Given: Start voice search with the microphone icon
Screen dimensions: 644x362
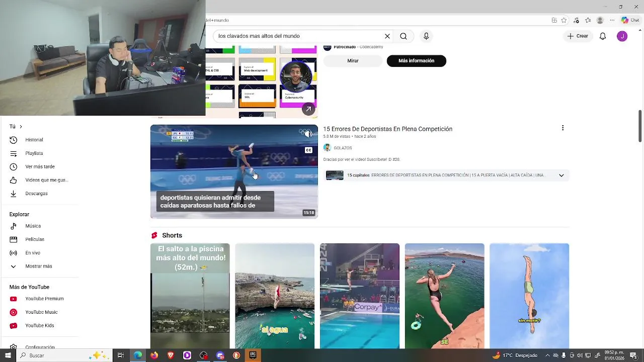Looking at the screenshot, I should coord(426,36).
